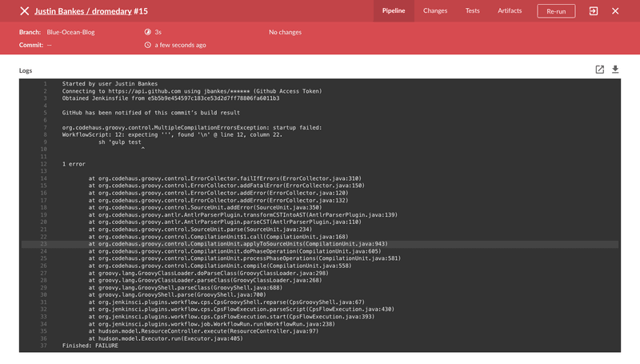The width and height of the screenshot is (640, 364).
Task: Click log line number 23
Action: click(x=44, y=244)
